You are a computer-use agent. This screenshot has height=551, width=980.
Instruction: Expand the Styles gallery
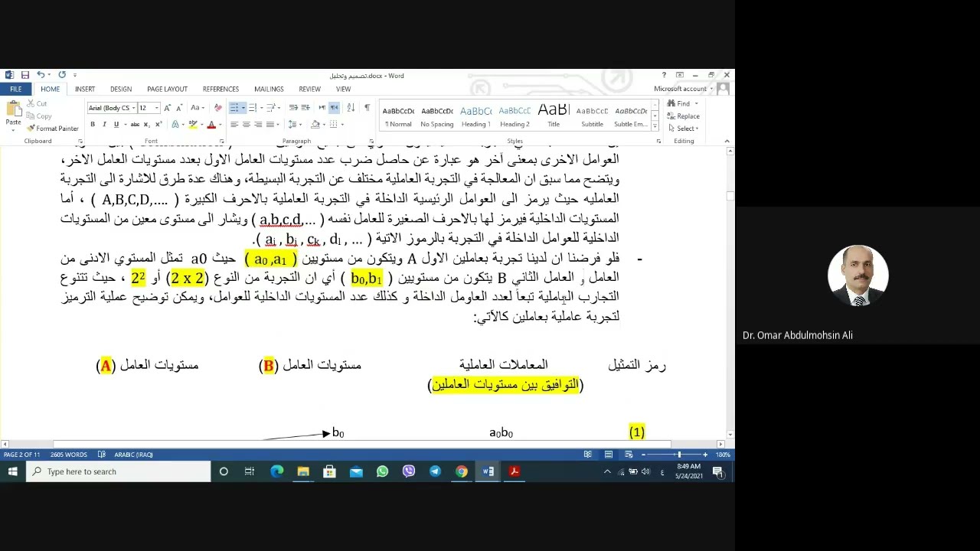(x=655, y=125)
